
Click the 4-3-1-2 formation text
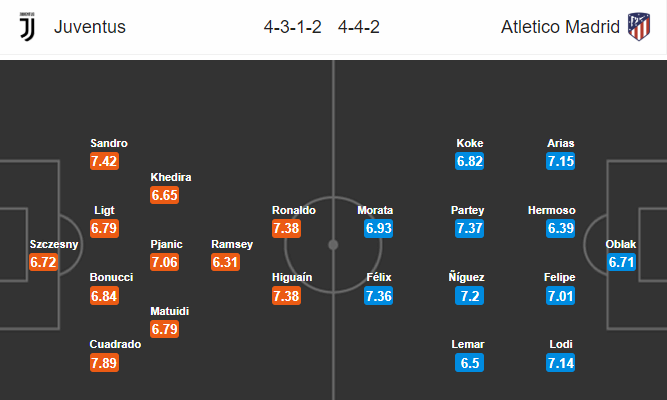pos(292,27)
